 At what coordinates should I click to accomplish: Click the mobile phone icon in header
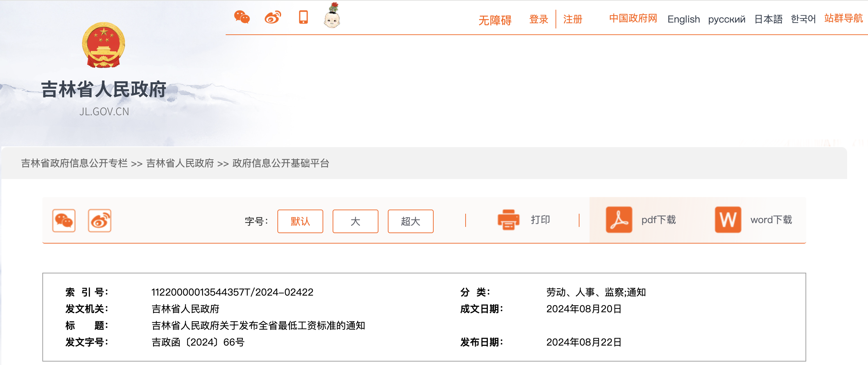click(303, 17)
